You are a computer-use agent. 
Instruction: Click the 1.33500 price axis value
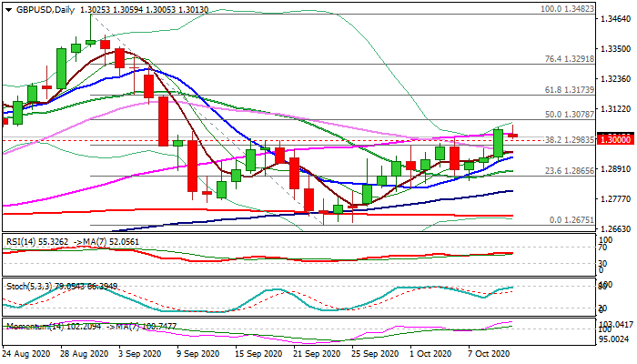point(615,49)
